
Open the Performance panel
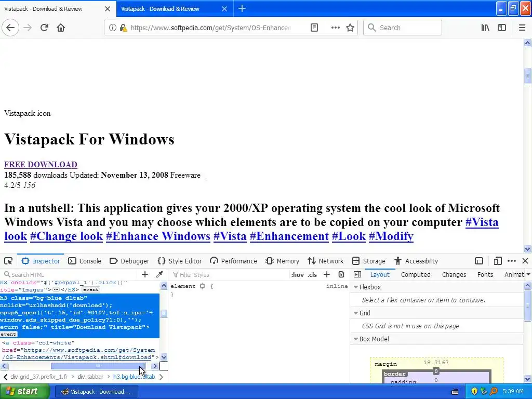(x=233, y=261)
